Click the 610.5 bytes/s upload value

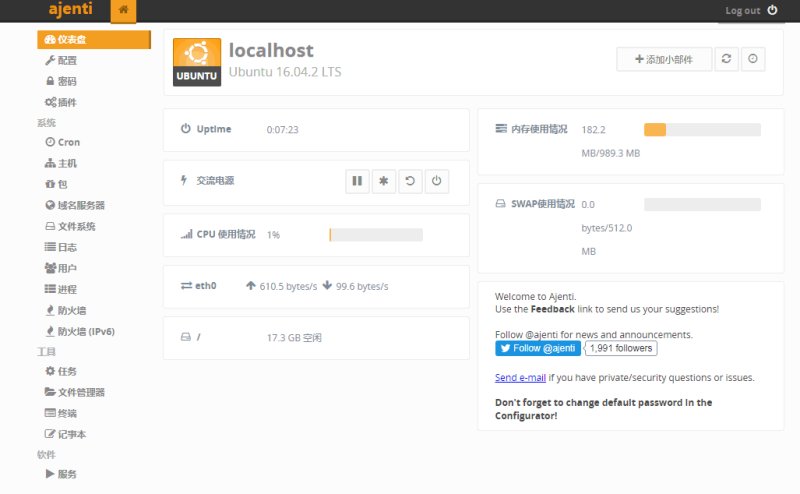click(288, 286)
